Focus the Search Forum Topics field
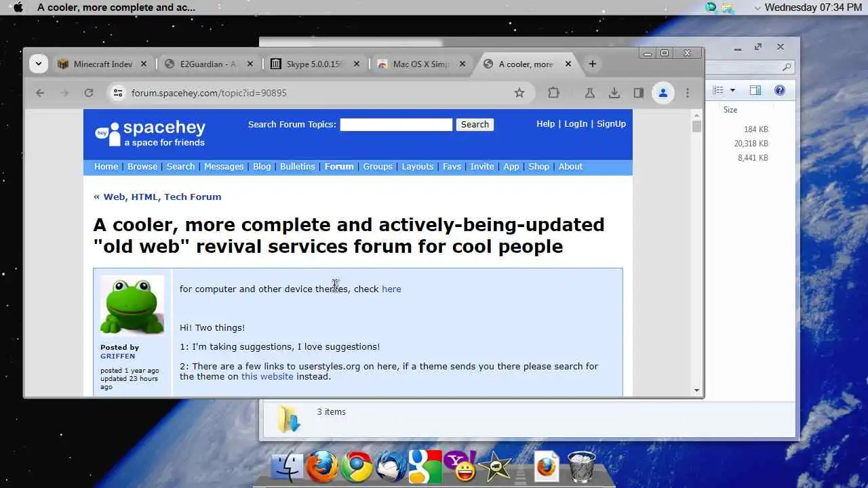 [x=396, y=124]
